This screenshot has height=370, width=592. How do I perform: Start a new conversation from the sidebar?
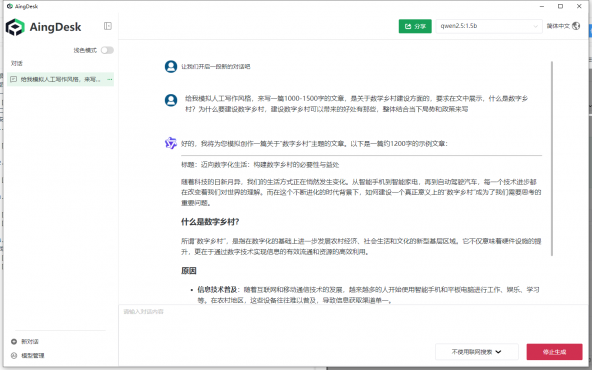[x=29, y=342]
